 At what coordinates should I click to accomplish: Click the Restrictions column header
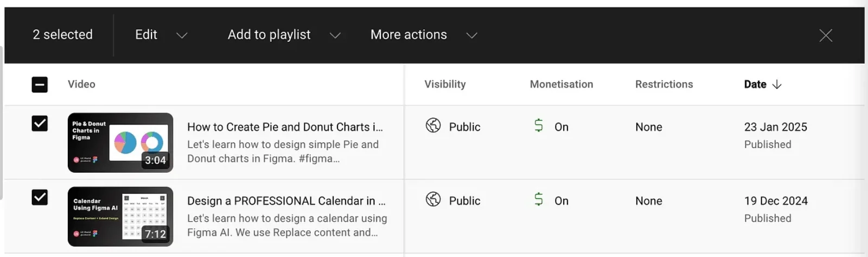point(664,84)
